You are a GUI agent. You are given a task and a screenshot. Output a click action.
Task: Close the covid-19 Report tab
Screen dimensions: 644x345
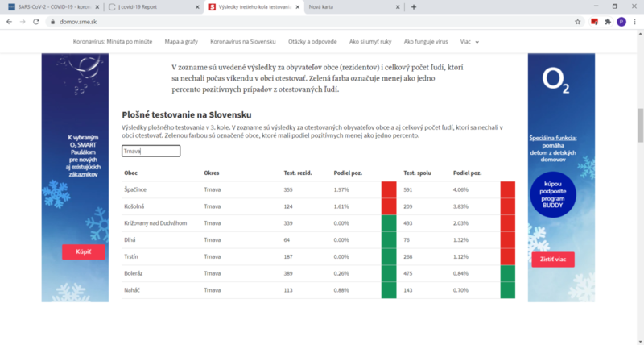pos(197,7)
